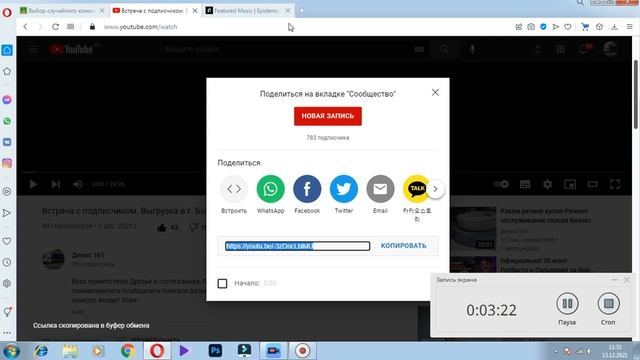Play the YouTube video
The height and width of the screenshot is (360, 640).
[33, 184]
